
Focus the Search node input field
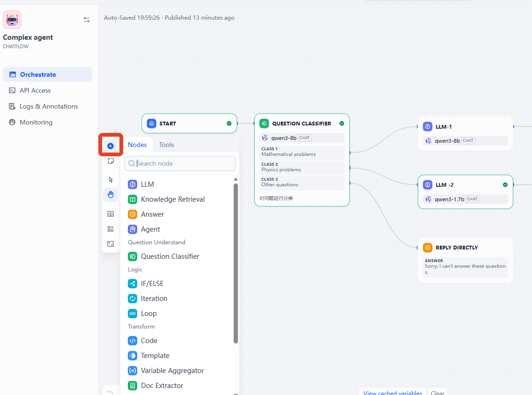180,163
